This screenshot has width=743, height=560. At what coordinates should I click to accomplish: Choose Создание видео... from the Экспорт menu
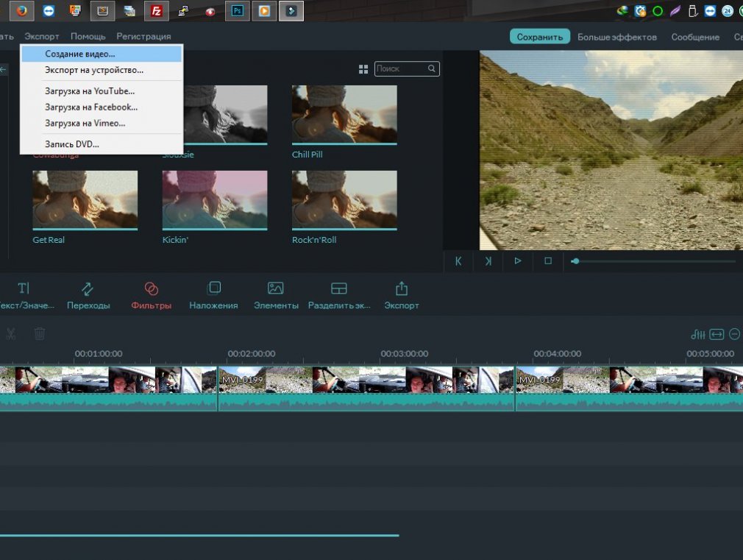(80, 54)
